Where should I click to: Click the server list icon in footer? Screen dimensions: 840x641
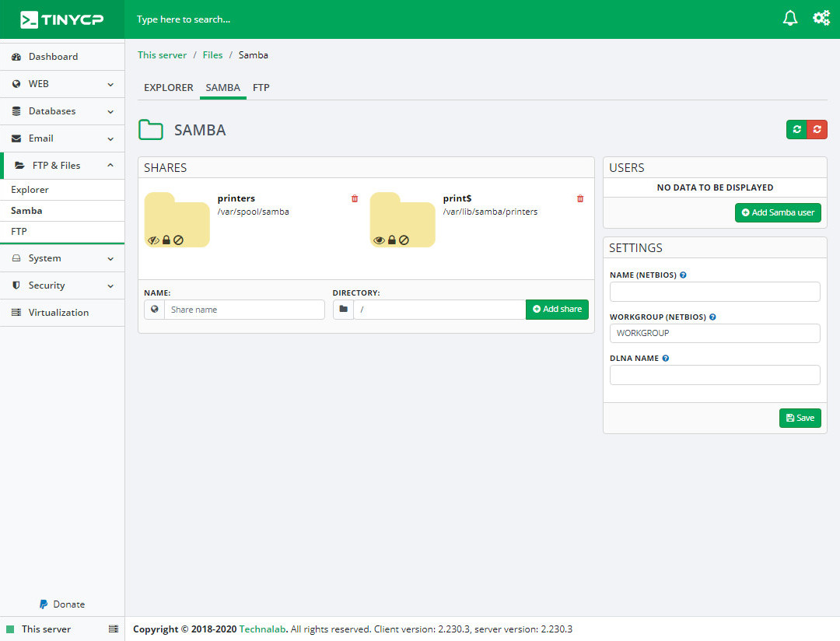click(x=113, y=629)
